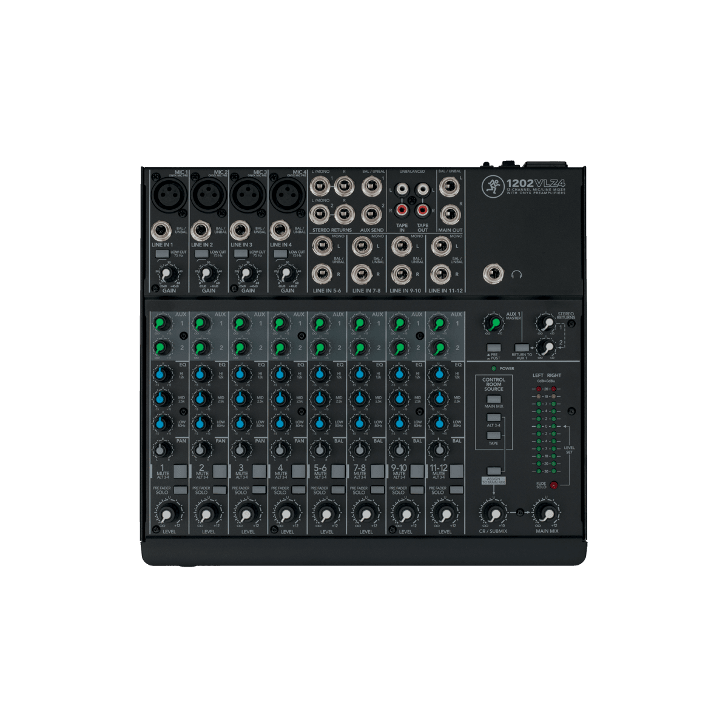The width and height of the screenshot is (728, 728).
Task: Mute channel 3 with its MUTE button
Action: (x=260, y=471)
